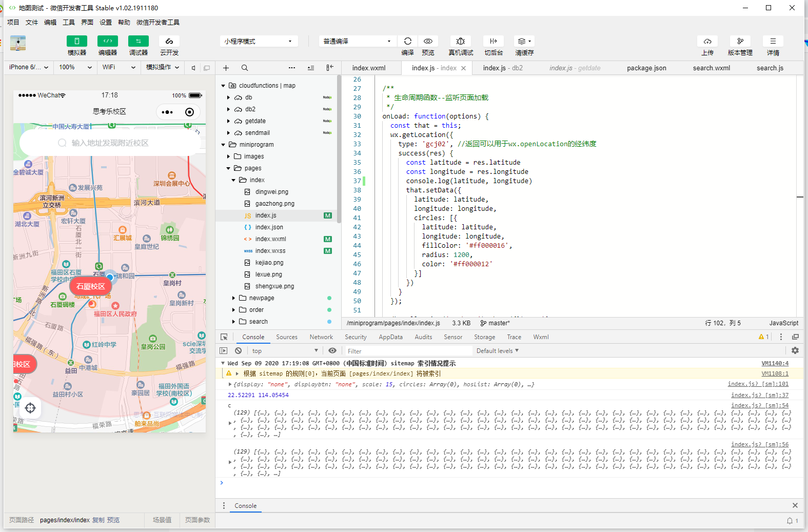Click the index.js? [sm]:37 source link
The width and height of the screenshot is (808, 532).
(759, 395)
